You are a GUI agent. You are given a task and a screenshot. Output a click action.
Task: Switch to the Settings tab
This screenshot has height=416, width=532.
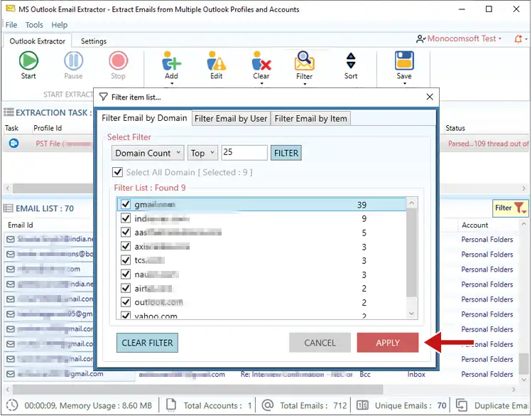pos(94,41)
